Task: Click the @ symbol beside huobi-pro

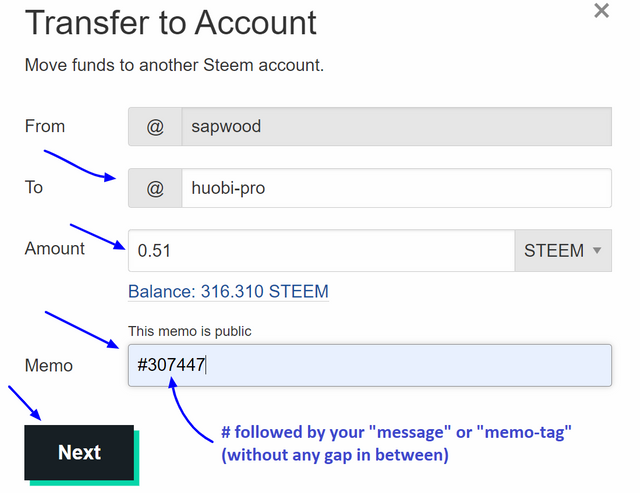Action: pyautogui.click(x=155, y=188)
